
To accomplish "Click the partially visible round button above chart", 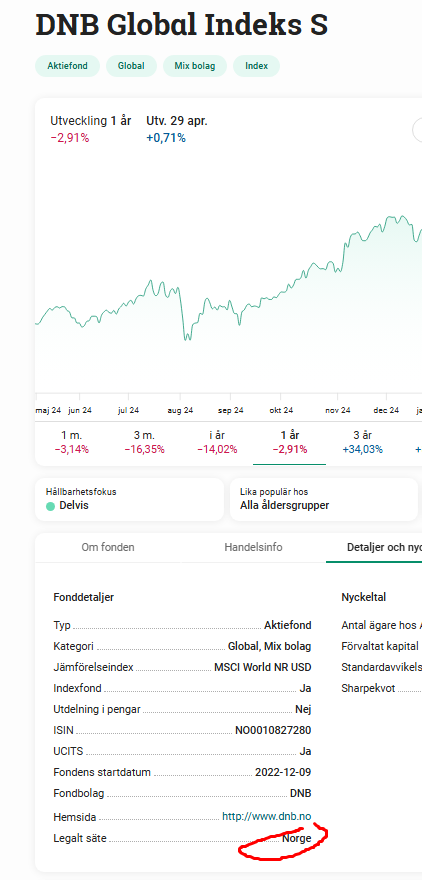I will click(418, 130).
